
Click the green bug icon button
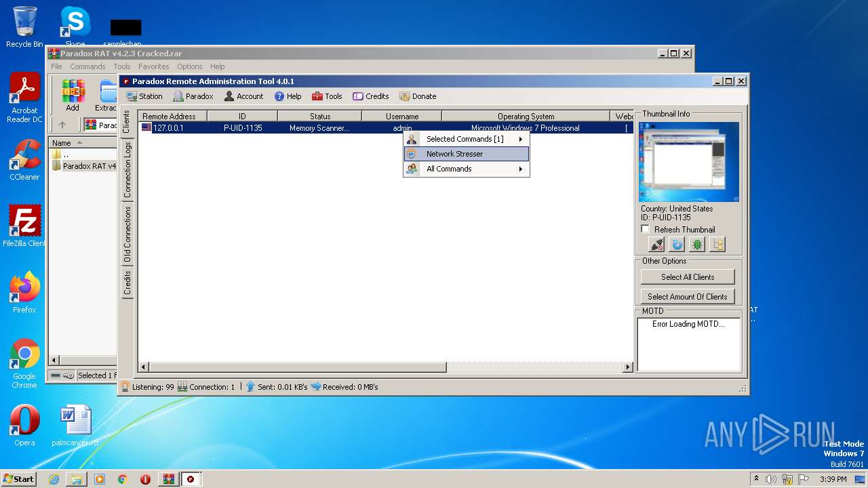697,245
